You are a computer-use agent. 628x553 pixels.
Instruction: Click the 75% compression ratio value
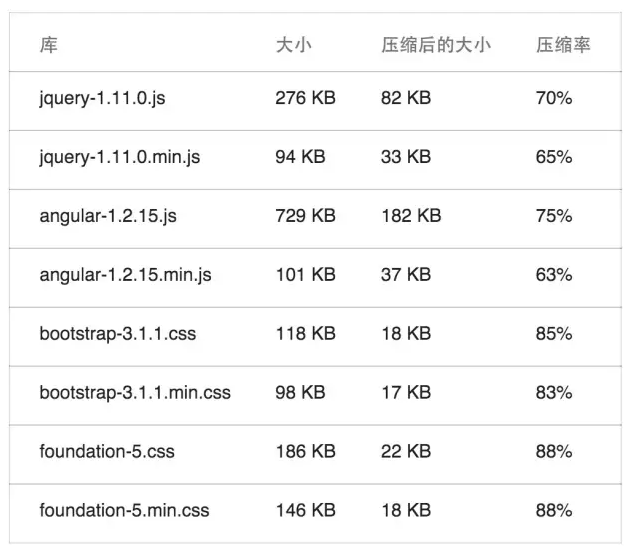(553, 216)
